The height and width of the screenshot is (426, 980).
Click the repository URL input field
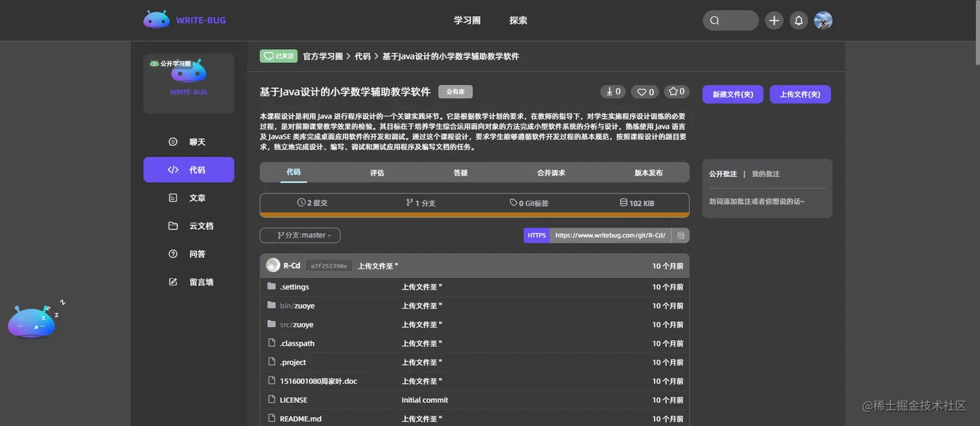[x=611, y=235]
